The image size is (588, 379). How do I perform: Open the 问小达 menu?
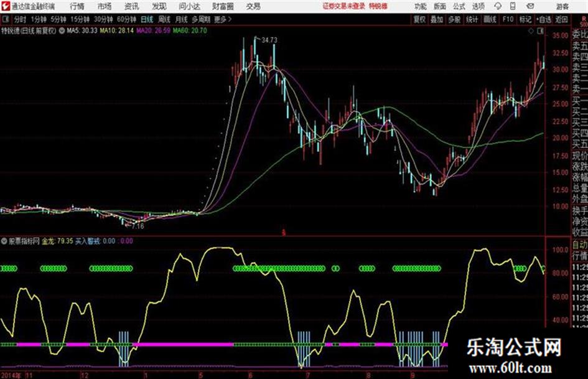[189, 6]
